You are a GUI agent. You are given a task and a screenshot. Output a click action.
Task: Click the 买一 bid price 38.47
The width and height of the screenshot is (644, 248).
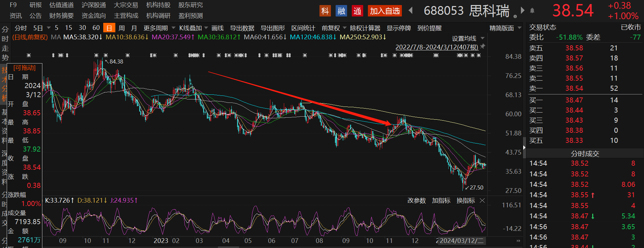pos(574,100)
